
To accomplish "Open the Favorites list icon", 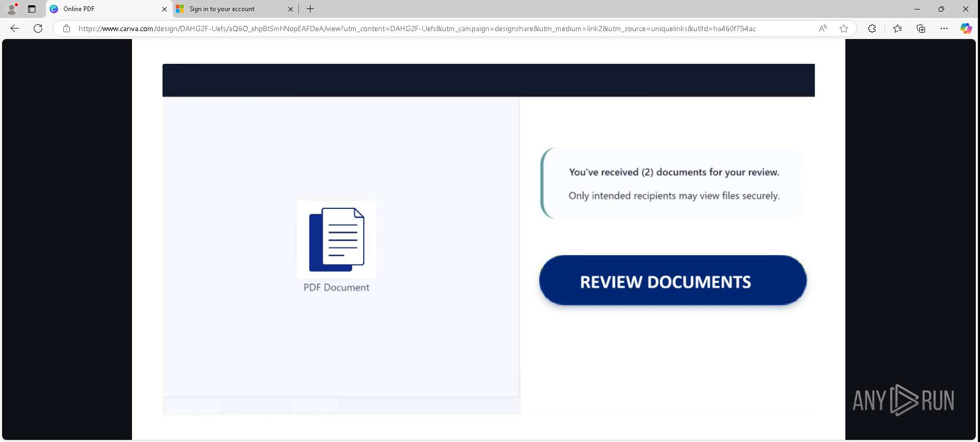I will tap(898, 28).
